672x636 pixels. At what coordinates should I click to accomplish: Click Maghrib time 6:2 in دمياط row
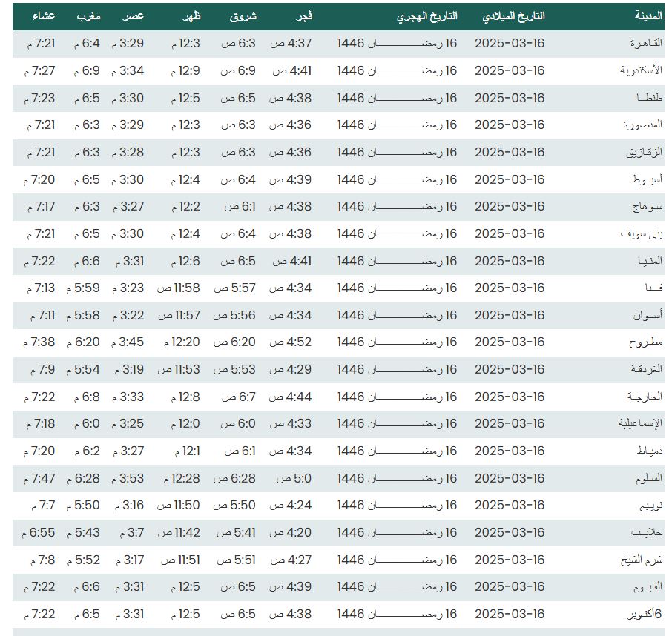87,451
